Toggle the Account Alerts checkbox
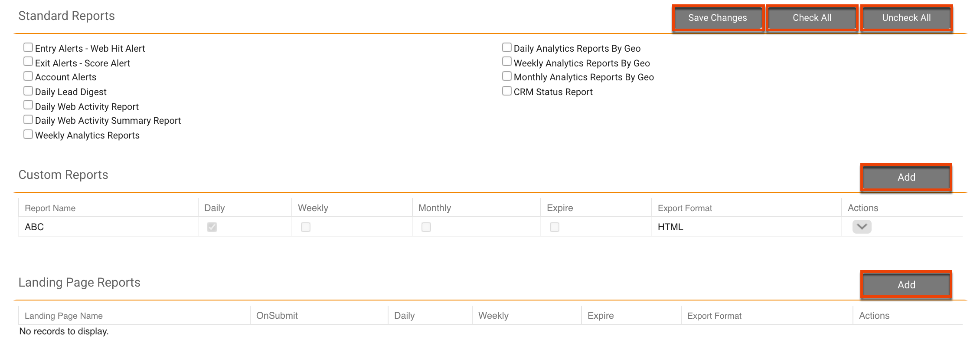Image resolution: width=980 pixels, height=350 pixels. coord(28,76)
